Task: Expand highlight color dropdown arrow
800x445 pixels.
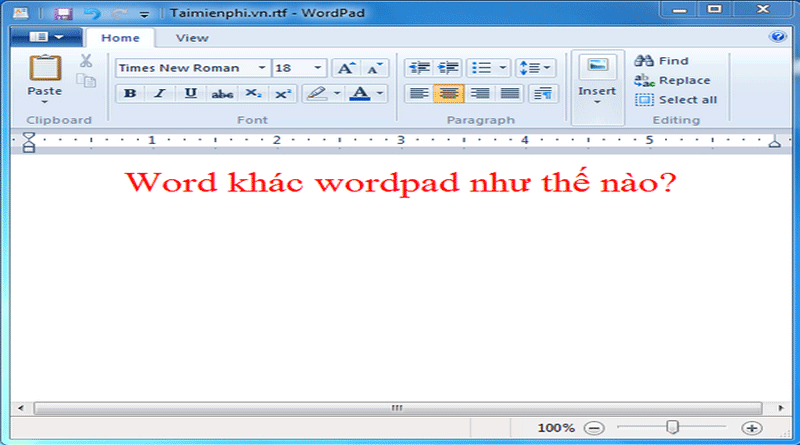Action: [x=337, y=93]
